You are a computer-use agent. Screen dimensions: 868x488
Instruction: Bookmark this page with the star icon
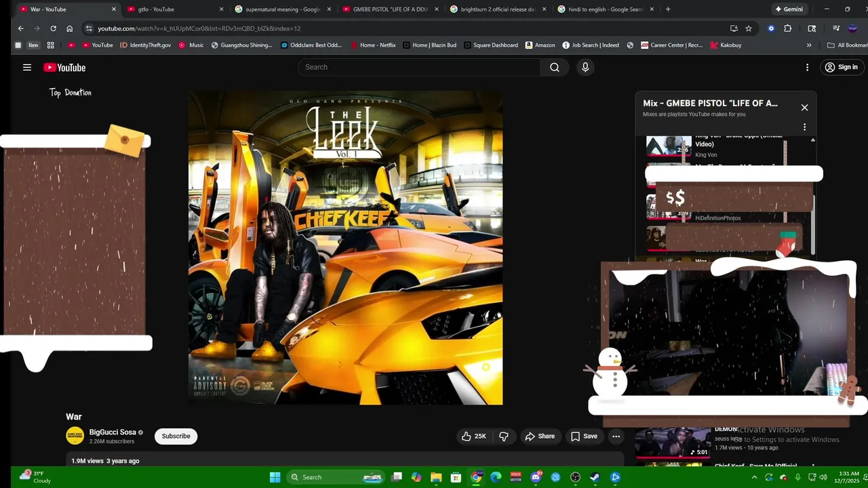[749, 28]
